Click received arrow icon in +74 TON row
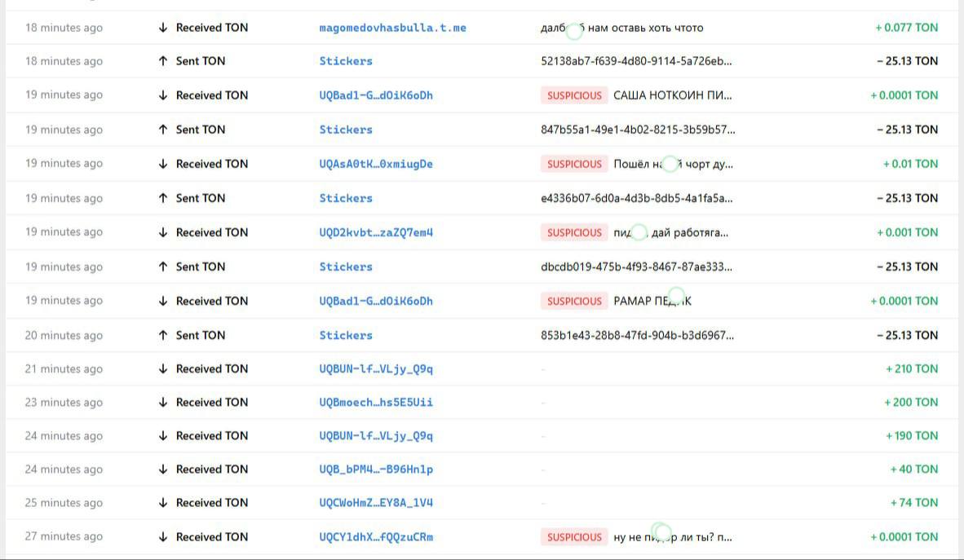This screenshot has width=964, height=560. point(163,503)
